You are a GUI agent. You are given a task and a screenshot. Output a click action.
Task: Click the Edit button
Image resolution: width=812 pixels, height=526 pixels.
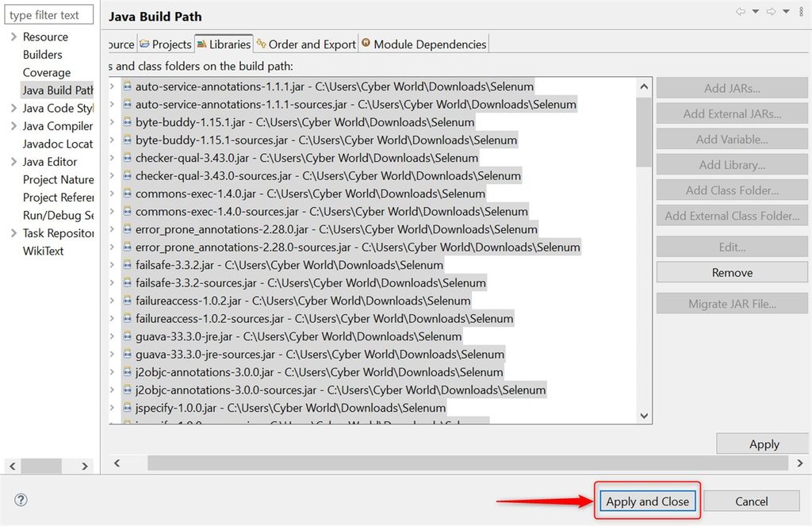click(732, 248)
